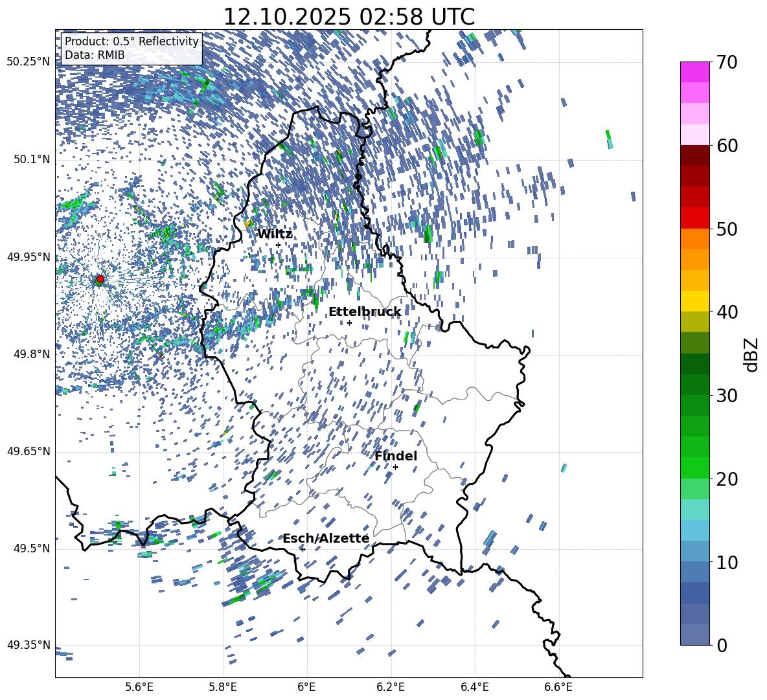Click the cross marker below Ettelbruck label

point(349,322)
